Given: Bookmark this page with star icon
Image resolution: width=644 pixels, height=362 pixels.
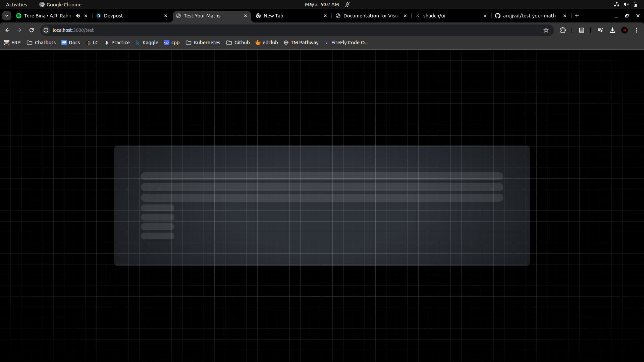Looking at the screenshot, I should pos(546,30).
